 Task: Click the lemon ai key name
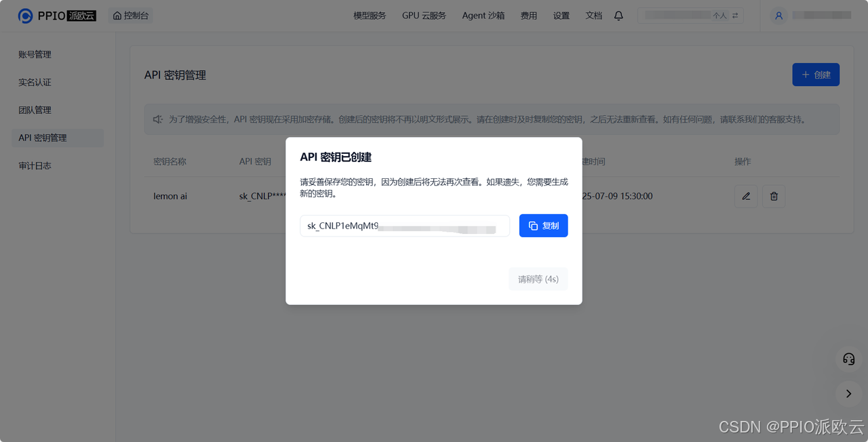[x=170, y=196]
